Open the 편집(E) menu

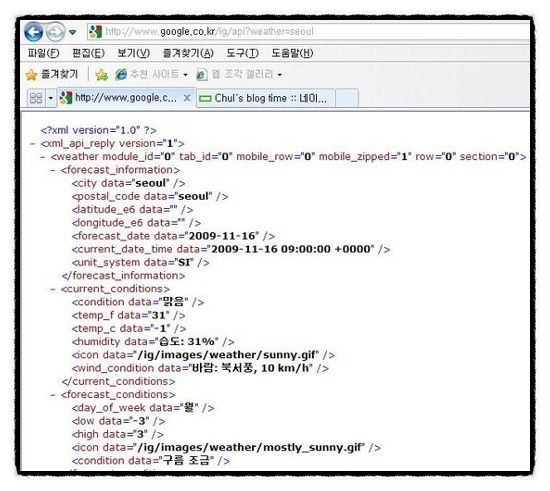tap(88, 53)
